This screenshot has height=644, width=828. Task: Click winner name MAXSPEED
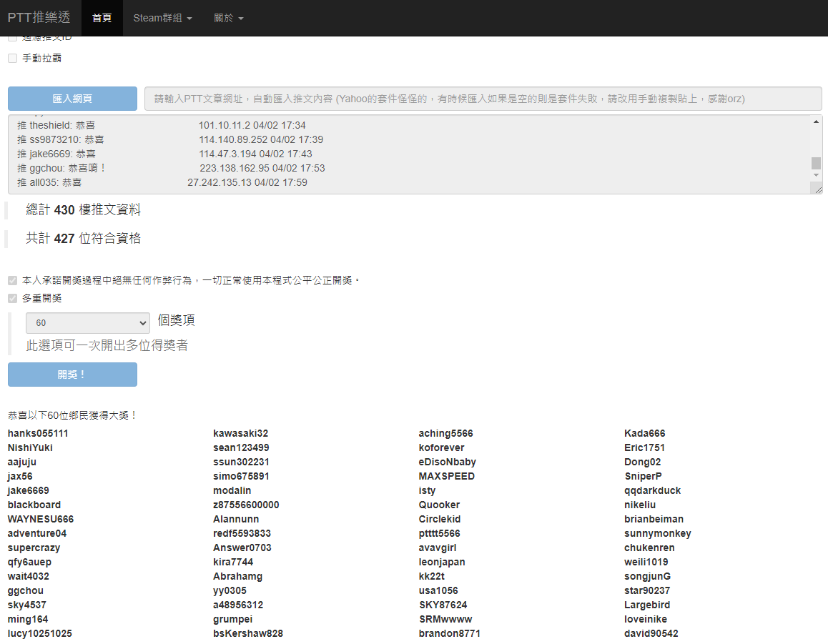447,476
